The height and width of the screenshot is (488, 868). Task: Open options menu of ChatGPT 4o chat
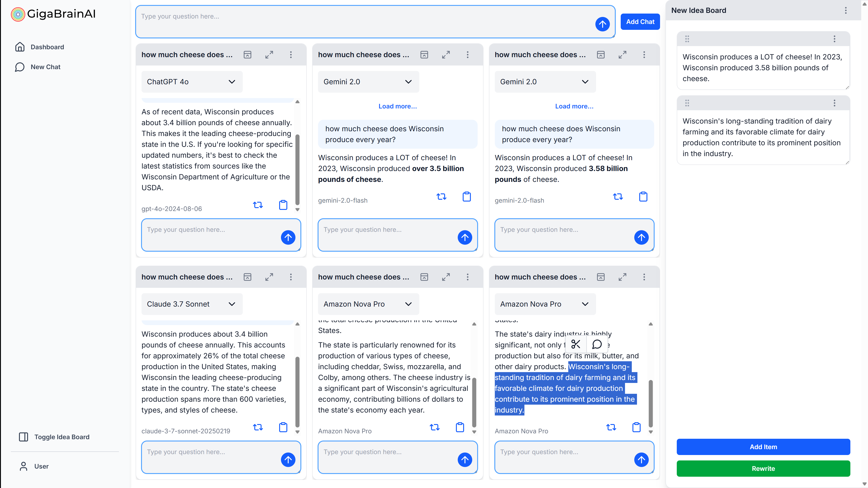pyautogui.click(x=291, y=54)
